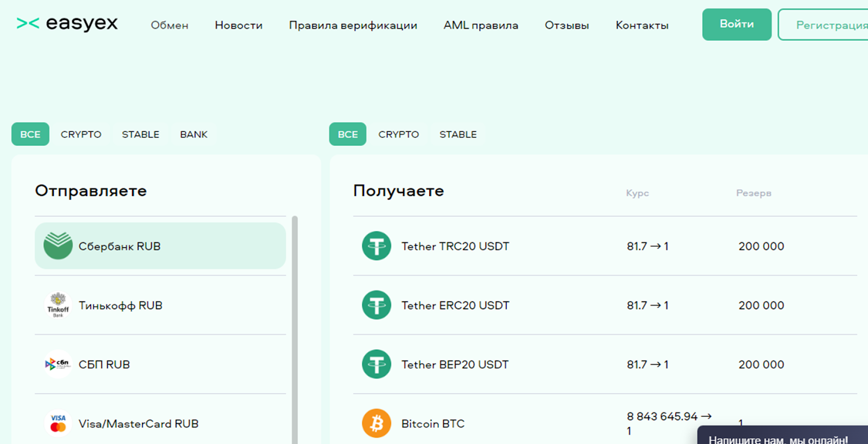868x444 pixels.
Task: Choose Сбербанк RUB to send
Action: pyautogui.click(x=160, y=246)
